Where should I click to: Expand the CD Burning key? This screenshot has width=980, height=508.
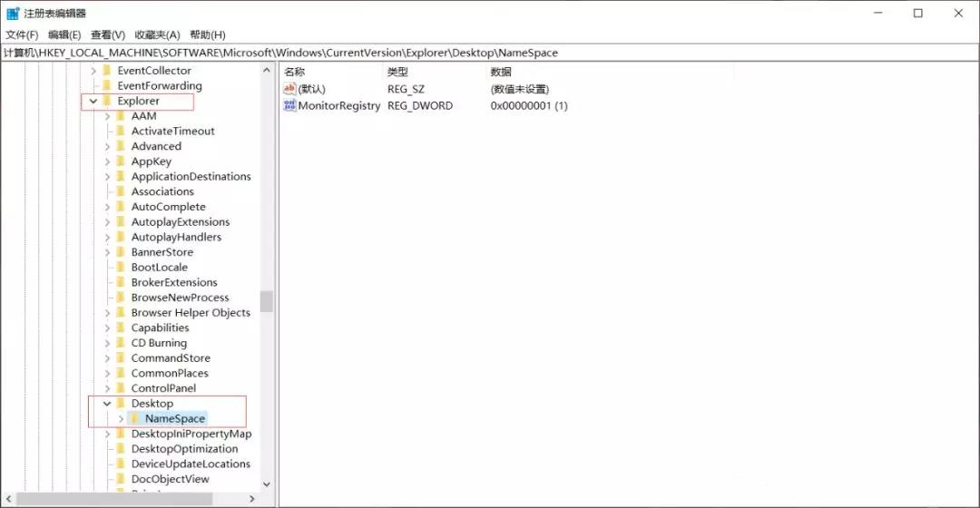tap(107, 343)
